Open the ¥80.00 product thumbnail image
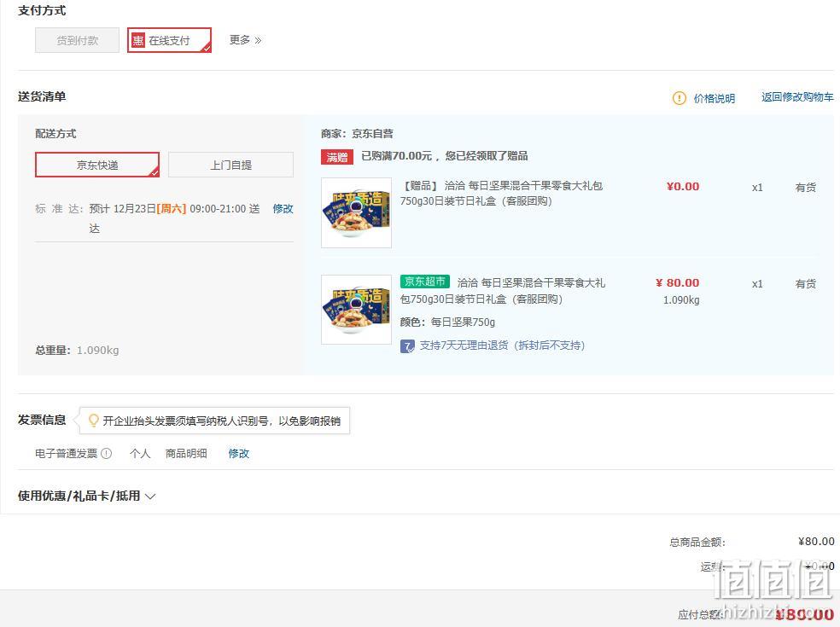840x627 pixels. [x=356, y=310]
